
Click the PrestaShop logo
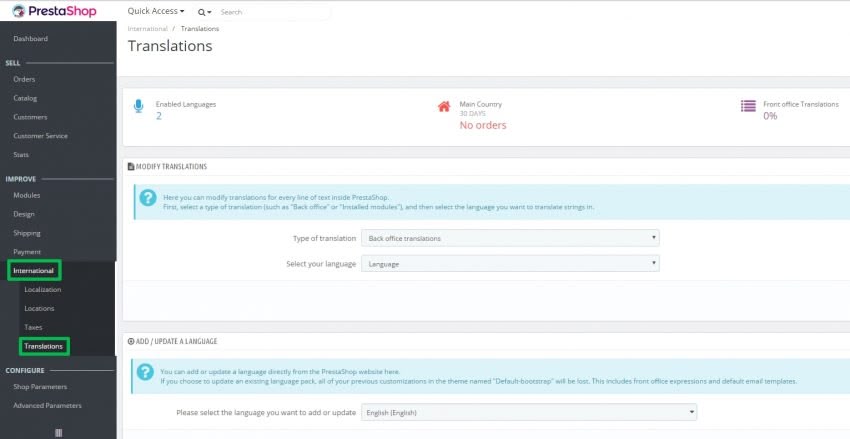54,11
